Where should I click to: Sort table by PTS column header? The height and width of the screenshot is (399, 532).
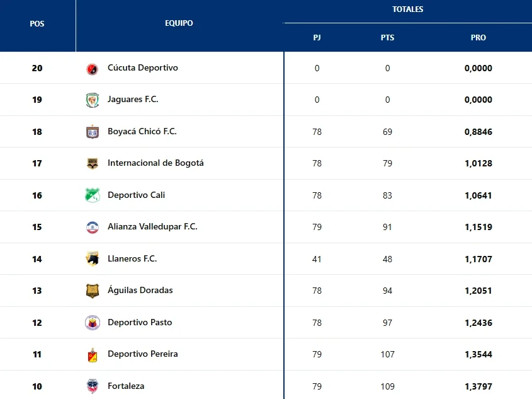(x=387, y=38)
